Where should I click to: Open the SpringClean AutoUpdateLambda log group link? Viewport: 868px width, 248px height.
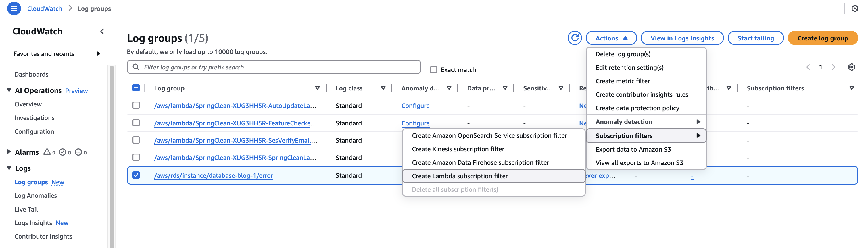click(x=235, y=106)
